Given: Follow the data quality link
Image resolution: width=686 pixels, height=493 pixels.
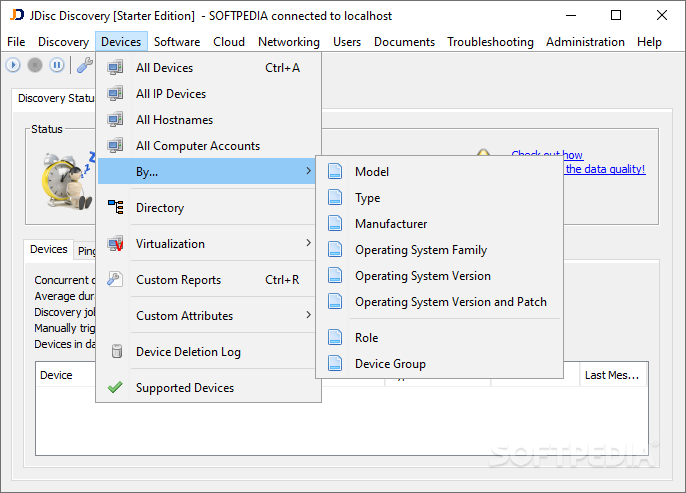Looking at the screenshot, I should click(605, 169).
